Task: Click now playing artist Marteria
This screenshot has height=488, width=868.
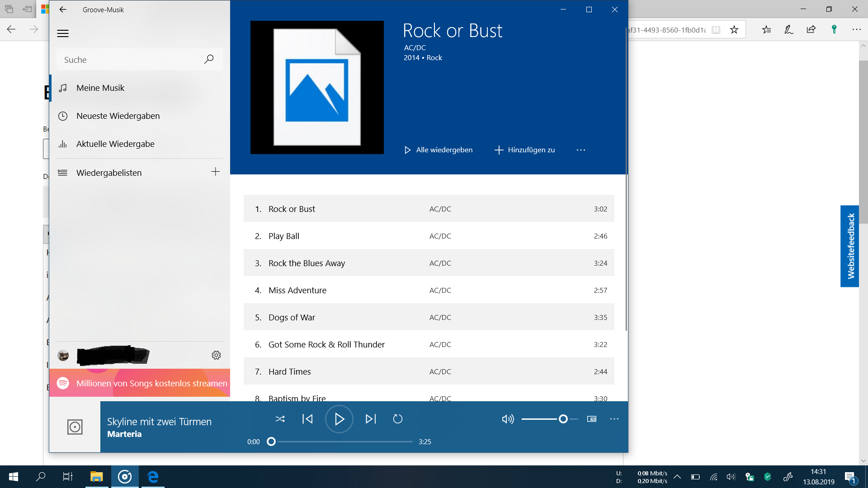Action: (x=124, y=434)
